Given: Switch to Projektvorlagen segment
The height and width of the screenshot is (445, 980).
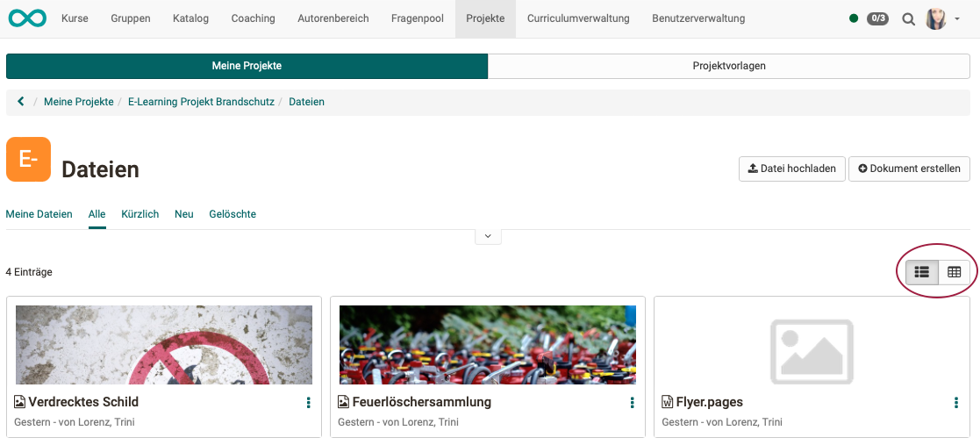Looking at the screenshot, I should [x=729, y=66].
